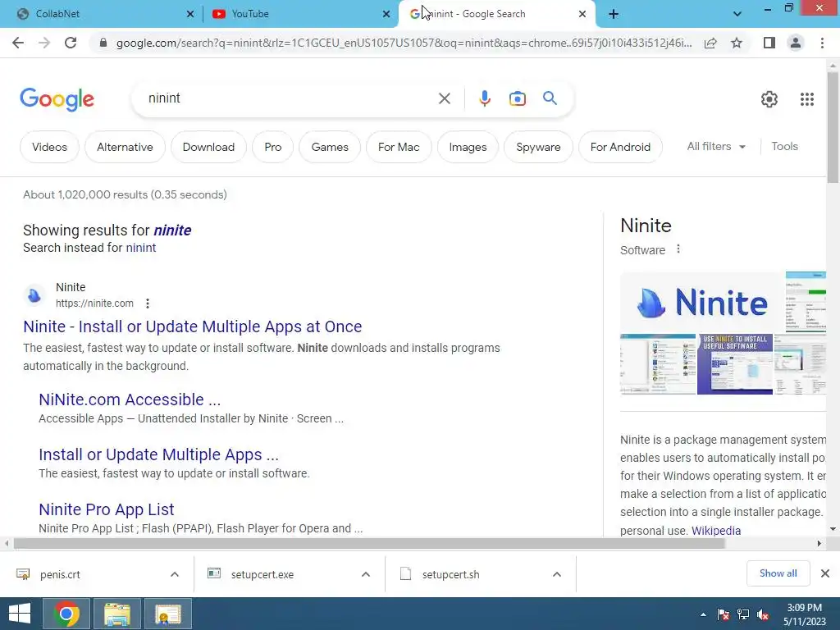Bookmark this tab with the star icon

coord(737,43)
